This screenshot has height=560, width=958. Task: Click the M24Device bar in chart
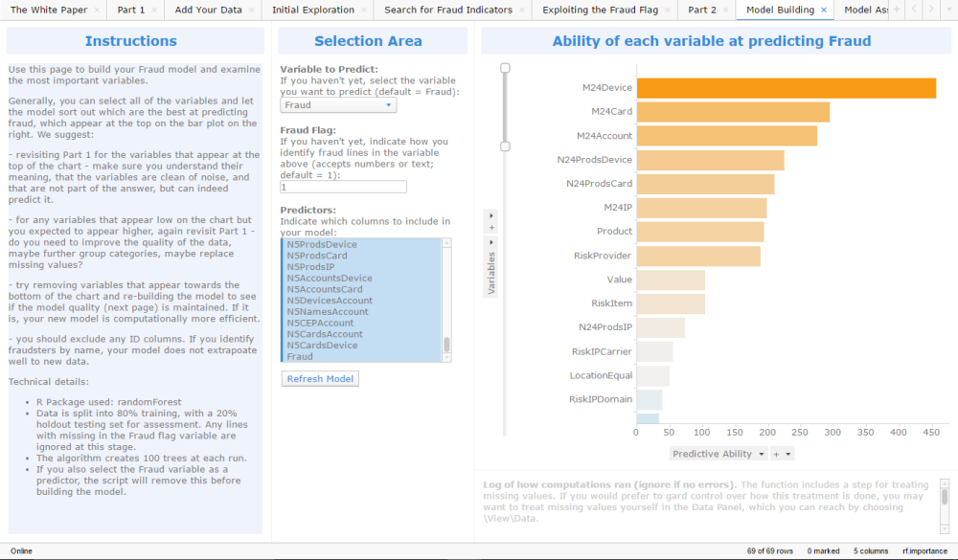pyautogui.click(x=787, y=88)
